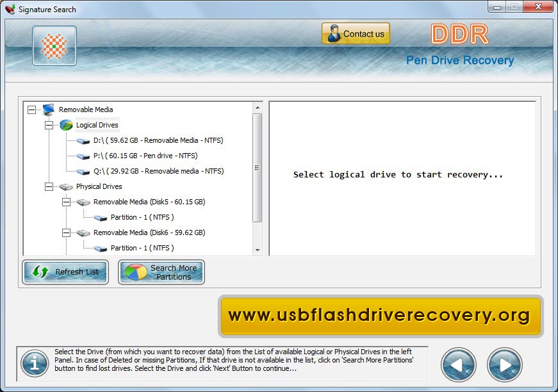558x392 pixels.
Task: Click the Next arrow navigation button
Action: 505,364
